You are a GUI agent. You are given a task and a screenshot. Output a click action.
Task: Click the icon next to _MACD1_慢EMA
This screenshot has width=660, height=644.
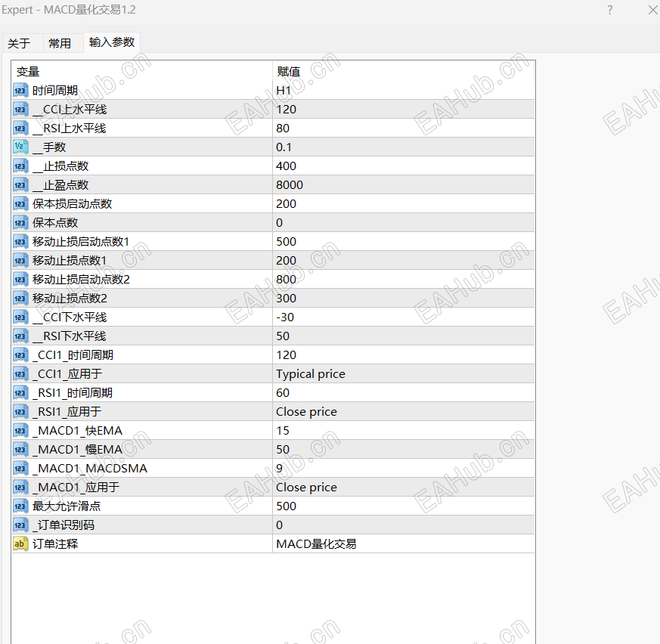[x=20, y=450]
